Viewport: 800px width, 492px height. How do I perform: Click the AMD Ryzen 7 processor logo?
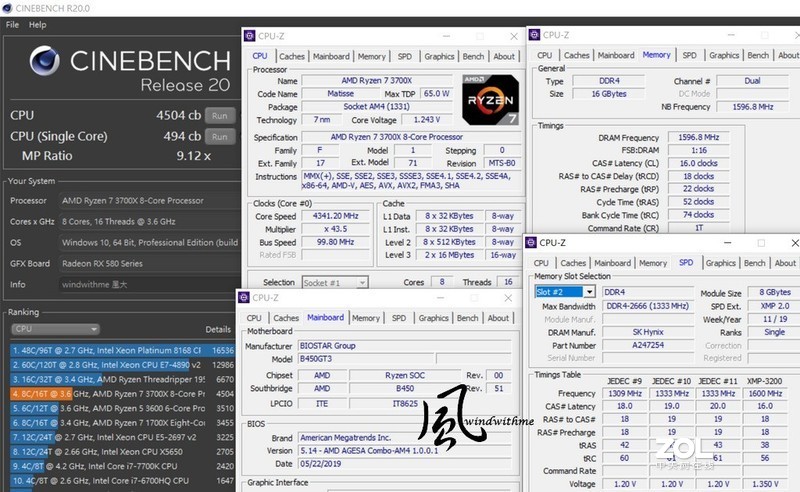tap(490, 100)
